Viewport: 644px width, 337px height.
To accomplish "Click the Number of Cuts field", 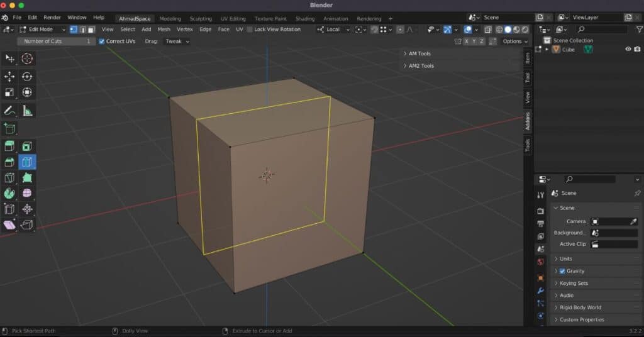I will point(56,41).
